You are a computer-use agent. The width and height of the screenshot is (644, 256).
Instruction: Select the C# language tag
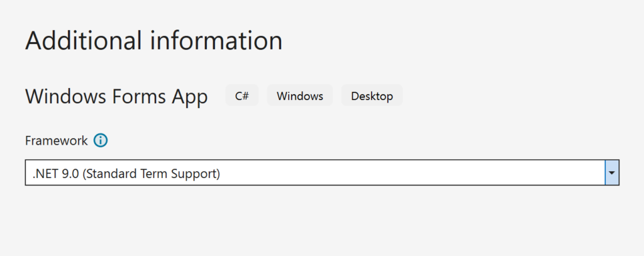click(242, 96)
